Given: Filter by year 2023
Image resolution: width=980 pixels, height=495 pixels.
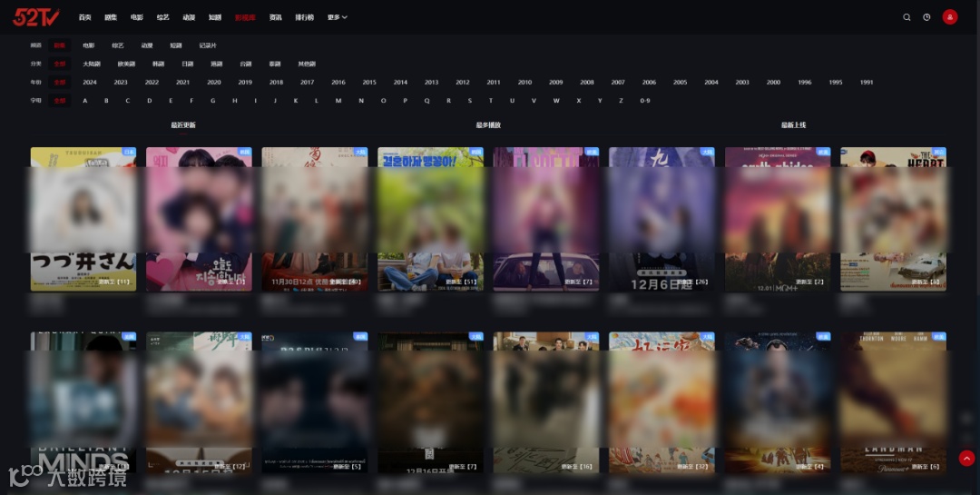Looking at the screenshot, I should click(x=121, y=82).
